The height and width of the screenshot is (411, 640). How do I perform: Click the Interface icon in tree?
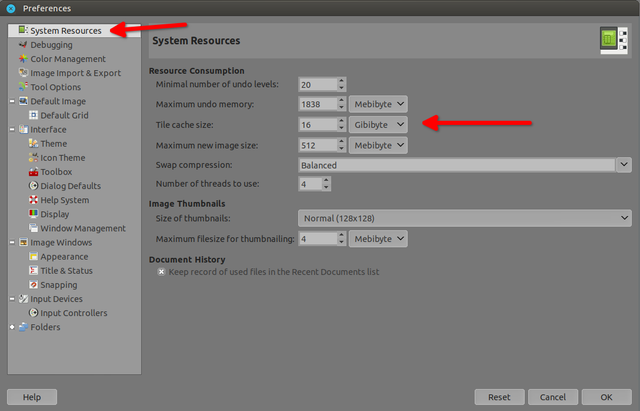[23, 129]
